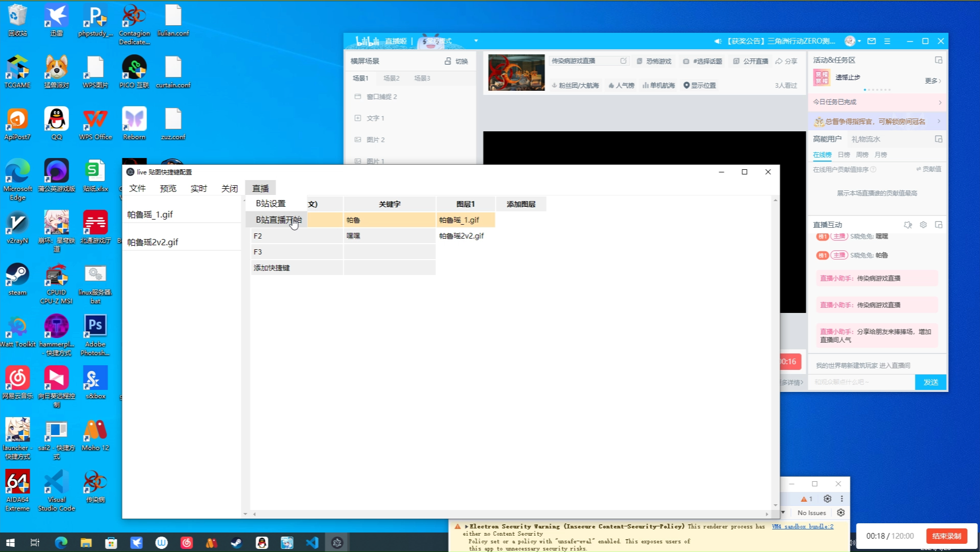Screen dimensions: 980x552
Task: Open the DevTools kebab menu
Action: click(842, 499)
